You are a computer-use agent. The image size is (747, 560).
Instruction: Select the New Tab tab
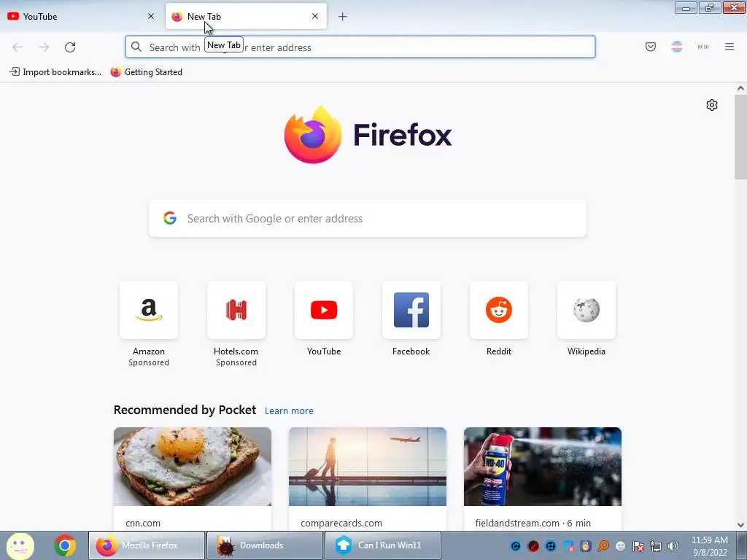point(246,16)
